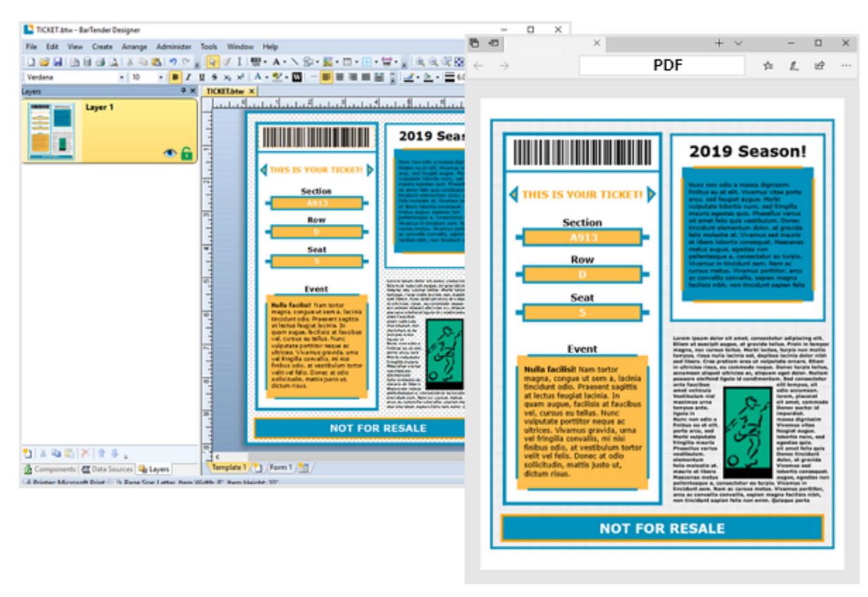Click the Undo arrow icon
This screenshot has width=868, height=597.
point(173,62)
